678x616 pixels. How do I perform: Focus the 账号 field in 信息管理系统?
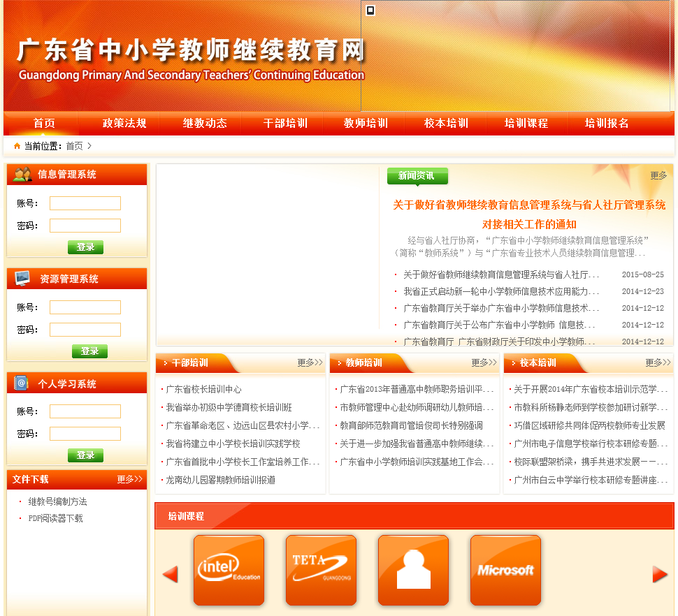pos(85,203)
